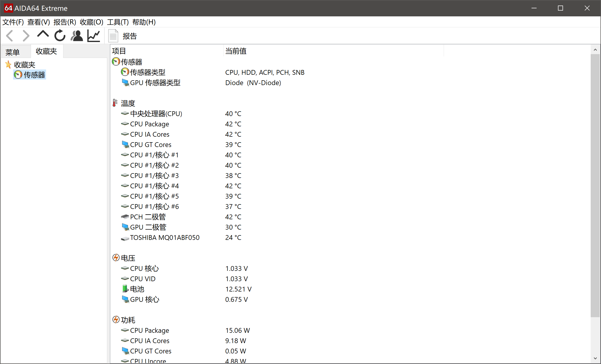Click the 15.06 W CPU Package value
The height and width of the screenshot is (364, 601).
[x=238, y=331]
